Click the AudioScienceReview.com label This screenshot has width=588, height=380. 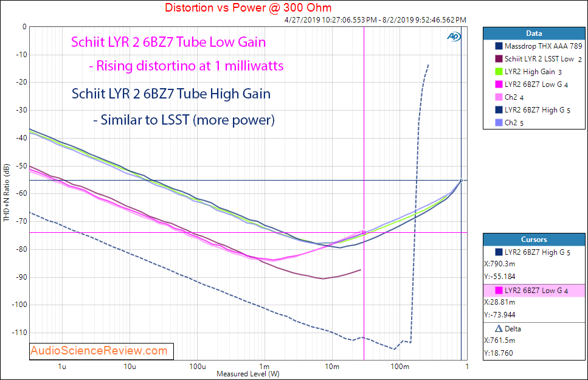tap(99, 351)
